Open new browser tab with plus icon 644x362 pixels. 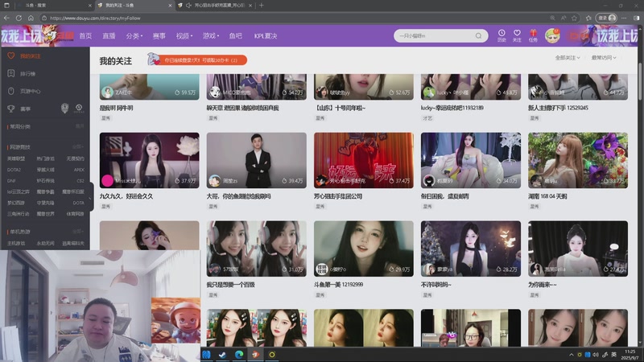[261, 6]
